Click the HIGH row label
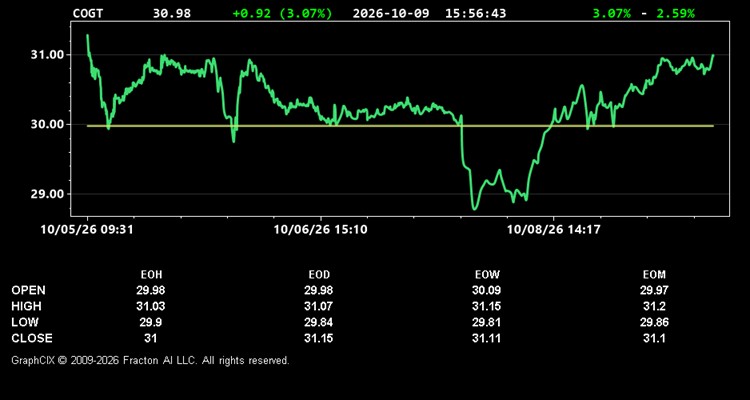 click(26, 306)
